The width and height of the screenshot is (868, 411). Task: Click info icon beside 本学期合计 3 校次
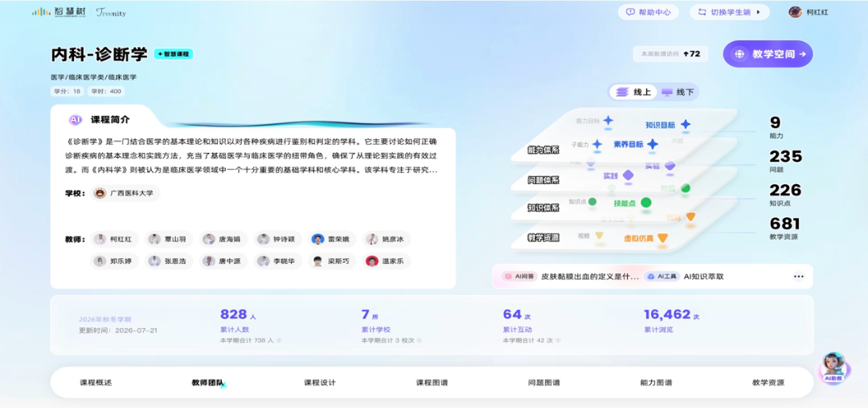pos(420,341)
